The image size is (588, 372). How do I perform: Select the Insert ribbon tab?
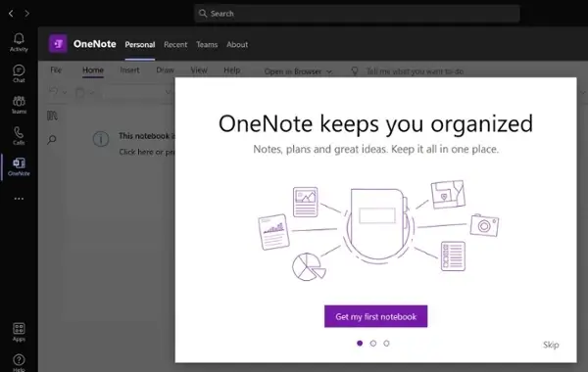click(x=129, y=70)
